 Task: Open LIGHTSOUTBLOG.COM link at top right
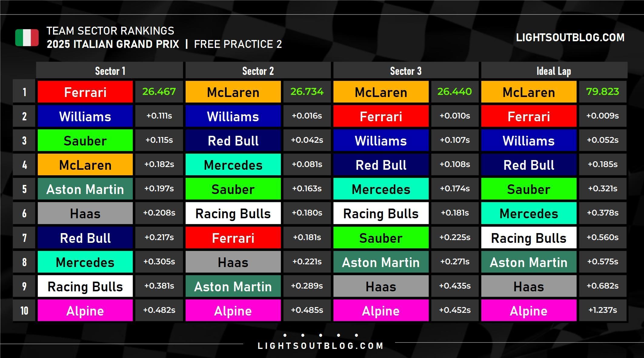tap(570, 38)
